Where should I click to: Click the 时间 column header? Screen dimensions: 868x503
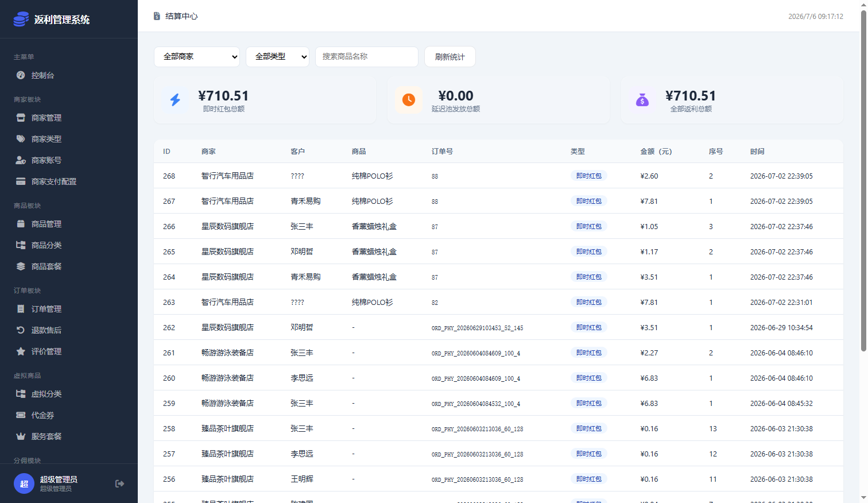757,152
